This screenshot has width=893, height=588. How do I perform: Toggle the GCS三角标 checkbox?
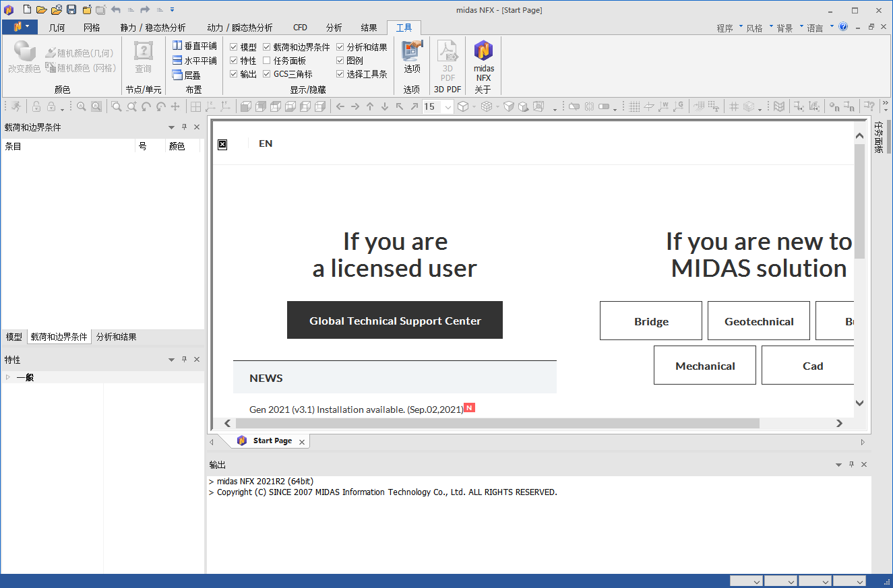click(267, 74)
